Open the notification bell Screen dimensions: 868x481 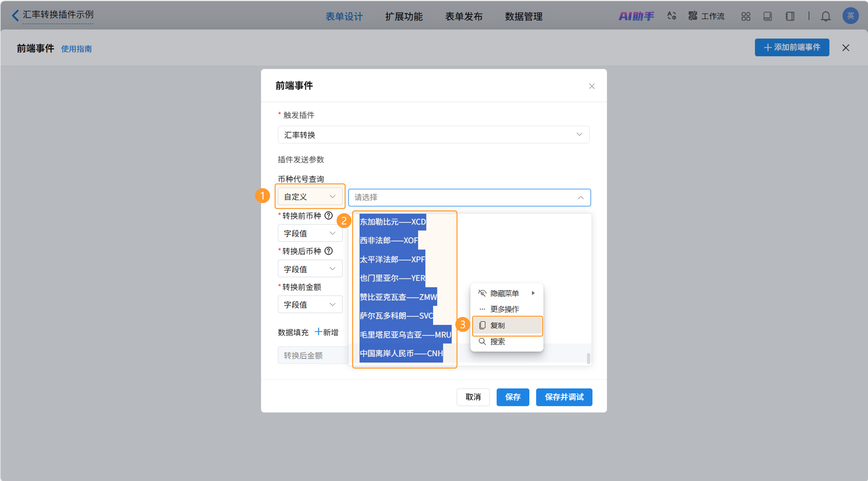[x=825, y=16]
